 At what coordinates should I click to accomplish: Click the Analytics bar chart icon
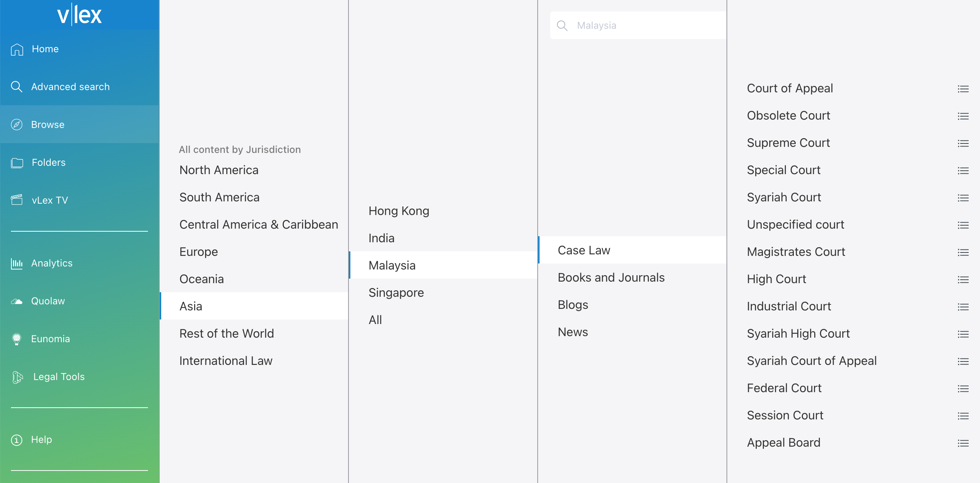(16, 263)
